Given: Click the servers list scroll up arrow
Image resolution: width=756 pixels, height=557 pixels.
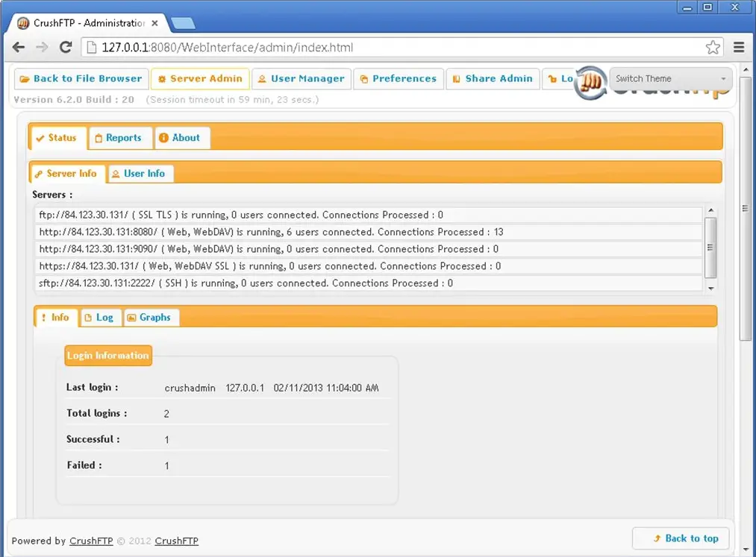Looking at the screenshot, I should 710,210.
